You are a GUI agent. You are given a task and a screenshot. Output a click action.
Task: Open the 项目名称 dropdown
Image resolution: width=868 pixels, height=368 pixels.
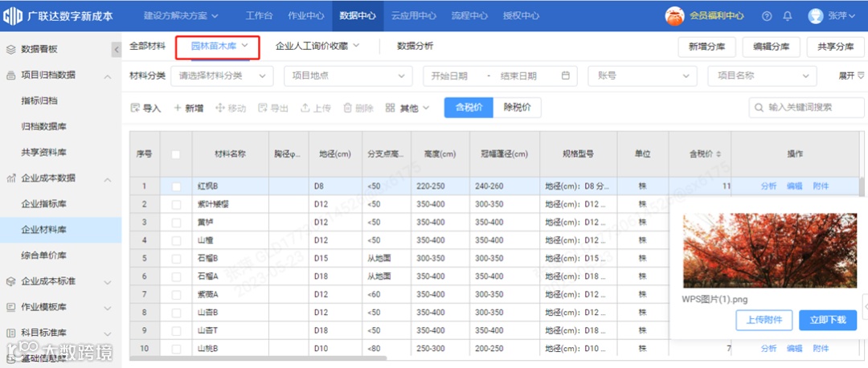(762, 76)
